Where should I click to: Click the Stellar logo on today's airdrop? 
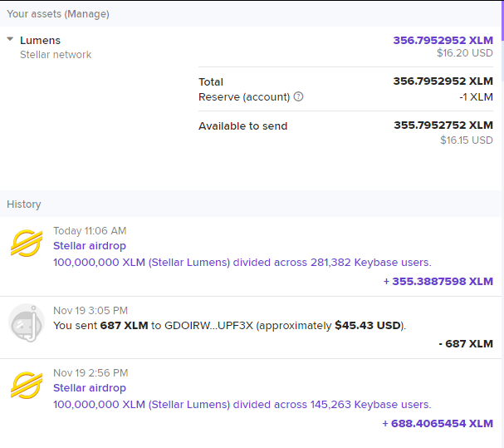point(27,244)
